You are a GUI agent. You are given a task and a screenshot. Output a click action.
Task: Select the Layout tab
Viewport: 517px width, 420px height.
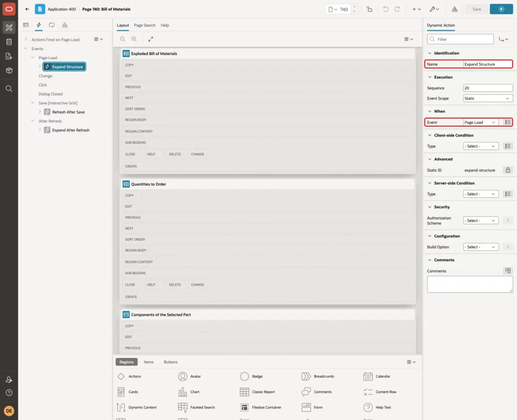click(x=123, y=25)
